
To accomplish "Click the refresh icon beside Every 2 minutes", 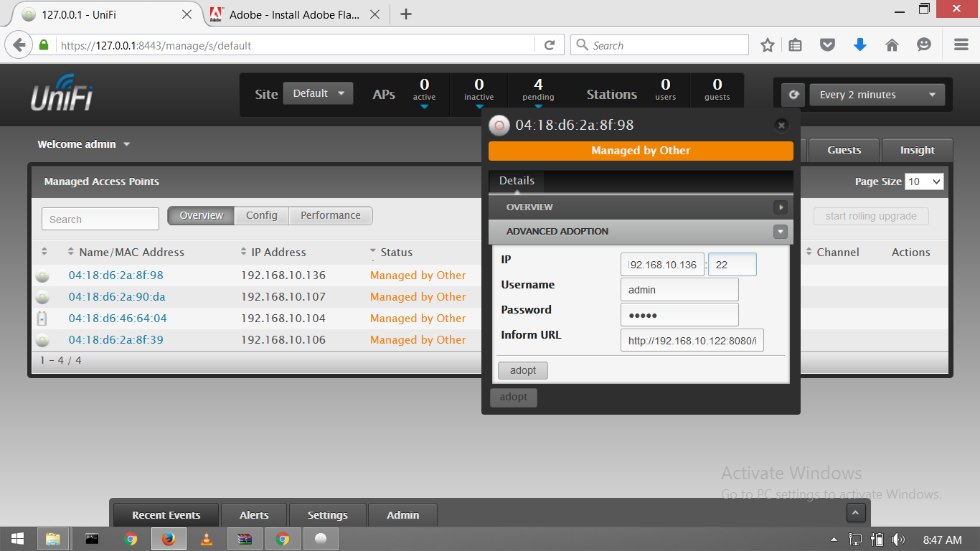I will (x=793, y=95).
